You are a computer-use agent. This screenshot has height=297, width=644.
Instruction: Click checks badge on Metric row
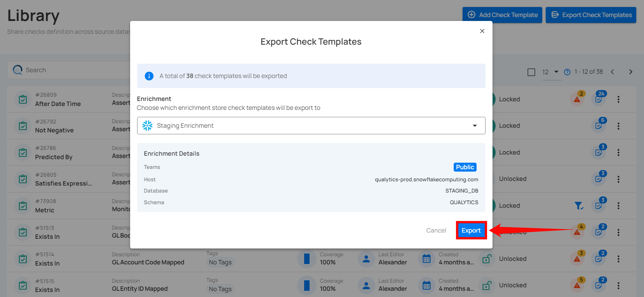[x=599, y=205]
